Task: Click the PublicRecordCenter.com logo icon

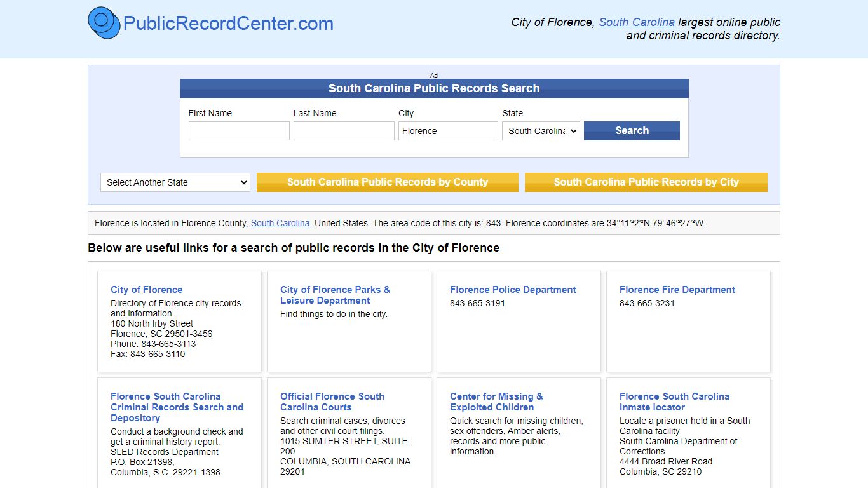Action: pyautogui.click(x=104, y=23)
